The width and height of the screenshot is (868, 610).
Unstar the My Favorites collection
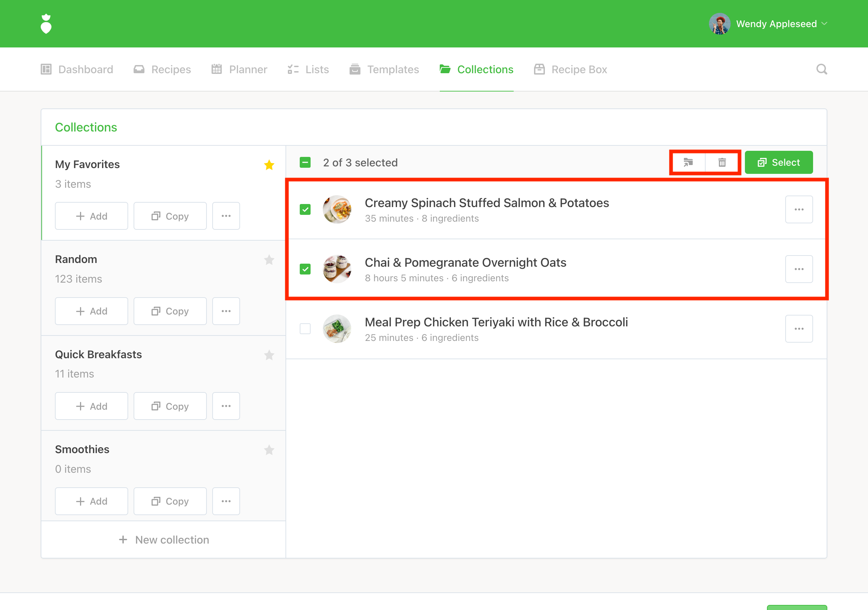click(x=269, y=165)
